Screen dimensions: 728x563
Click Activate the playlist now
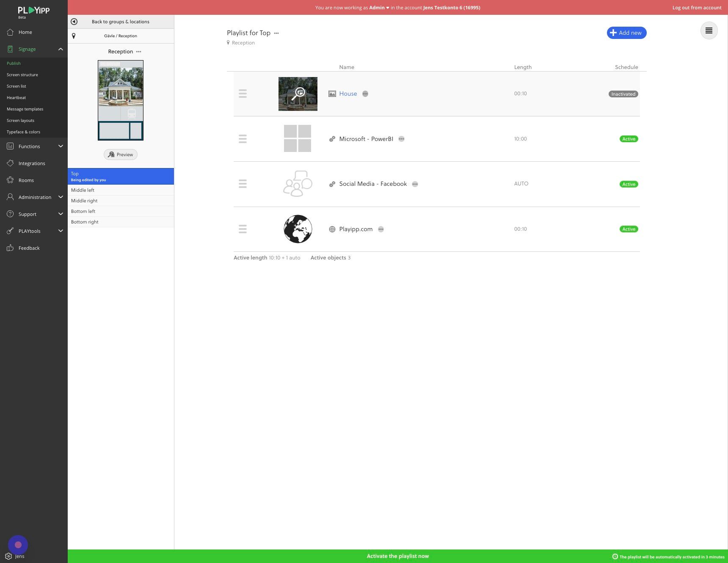pyautogui.click(x=398, y=556)
